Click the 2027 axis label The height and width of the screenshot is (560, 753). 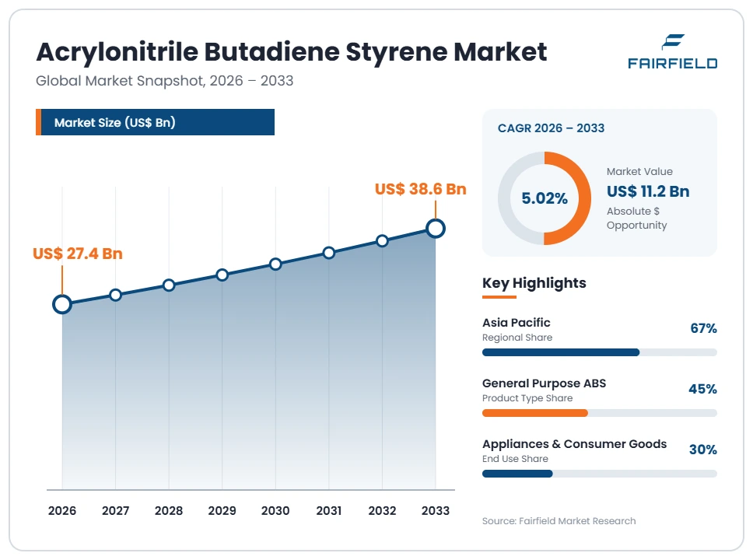(115, 510)
